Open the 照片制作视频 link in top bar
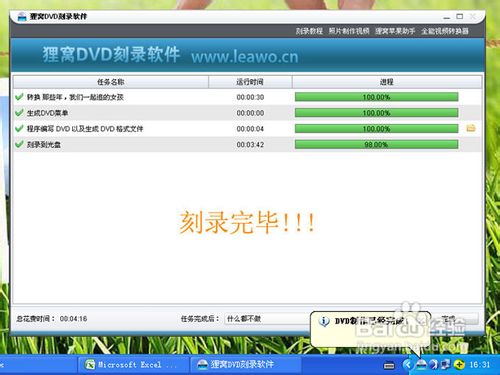This screenshot has height=375, width=500. (x=349, y=31)
